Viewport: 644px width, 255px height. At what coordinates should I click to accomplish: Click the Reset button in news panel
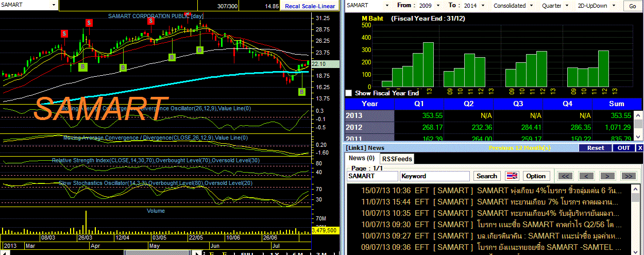pyautogui.click(x=595, y=148)
